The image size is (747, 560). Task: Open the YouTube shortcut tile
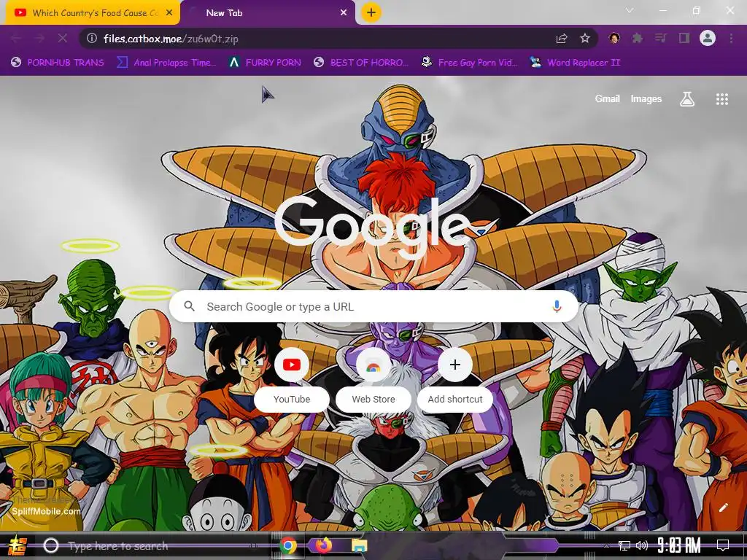pyautogui.click(x=292, y=378)
